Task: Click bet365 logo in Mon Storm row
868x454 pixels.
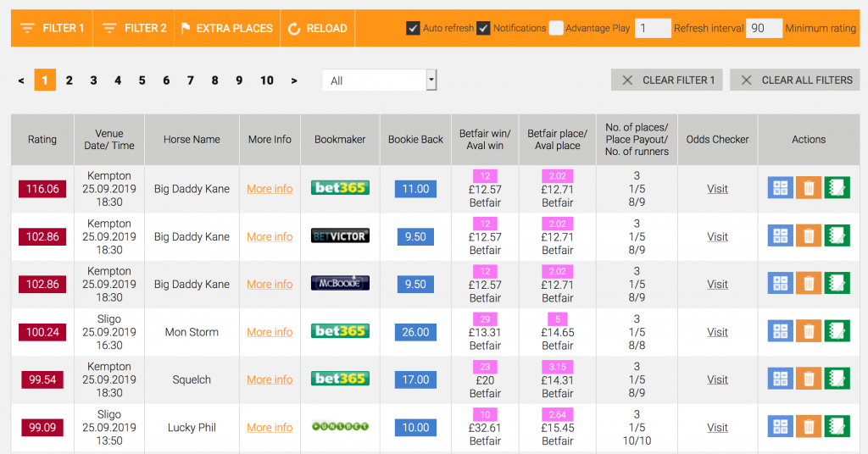Action: pyautogui.click(x=340, y=331)
